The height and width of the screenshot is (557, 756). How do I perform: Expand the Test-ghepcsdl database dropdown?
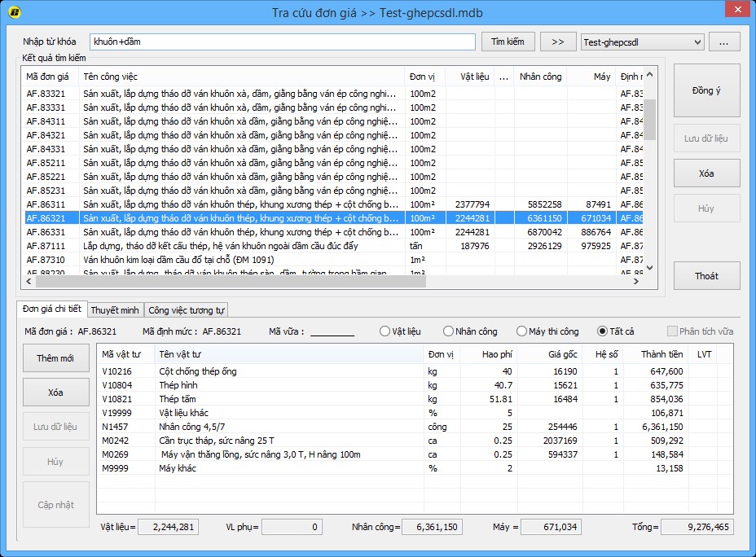point(697,42)
